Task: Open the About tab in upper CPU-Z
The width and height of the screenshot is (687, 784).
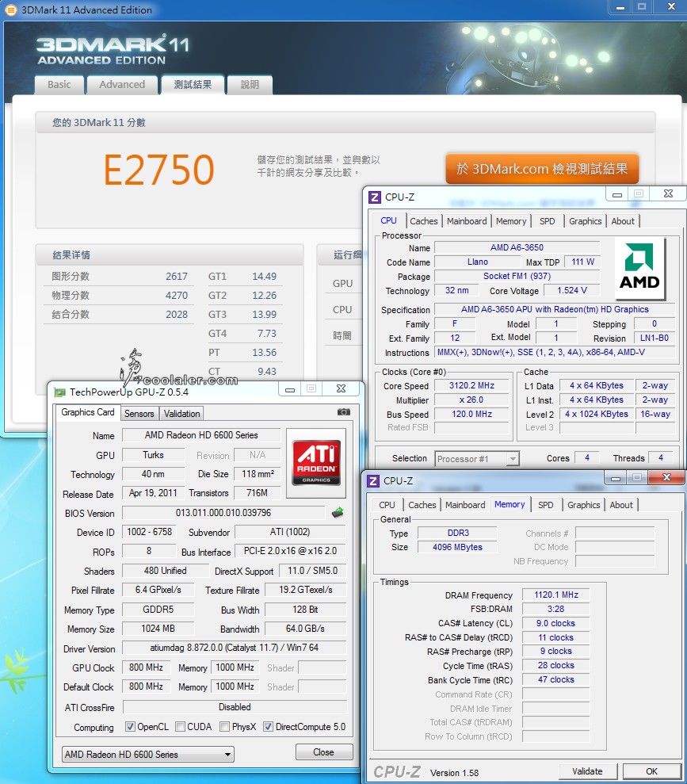Action: (623, 221)
